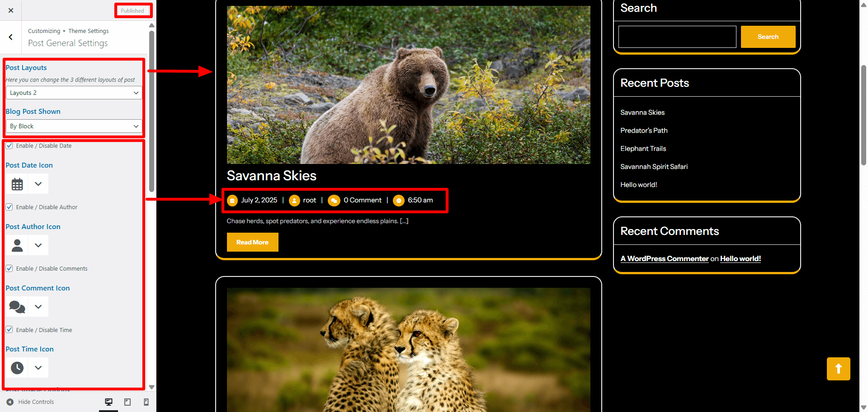
Task: Click the root author name
Action: [x=310, y=200]
